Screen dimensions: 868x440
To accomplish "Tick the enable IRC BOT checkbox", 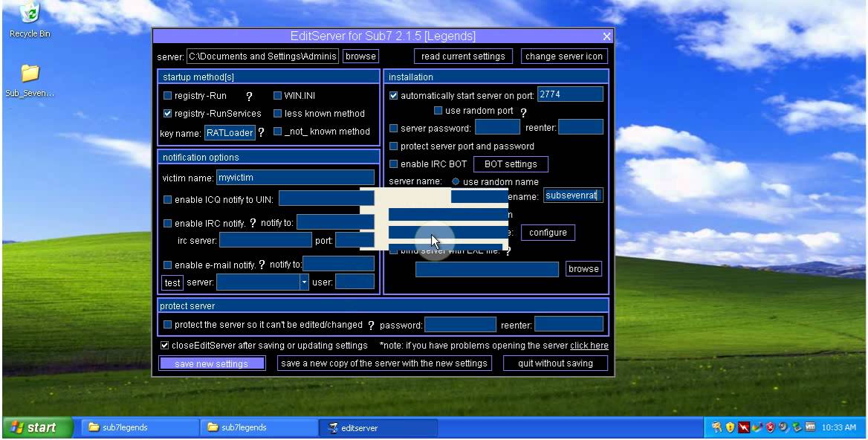I will coord(393,164).
